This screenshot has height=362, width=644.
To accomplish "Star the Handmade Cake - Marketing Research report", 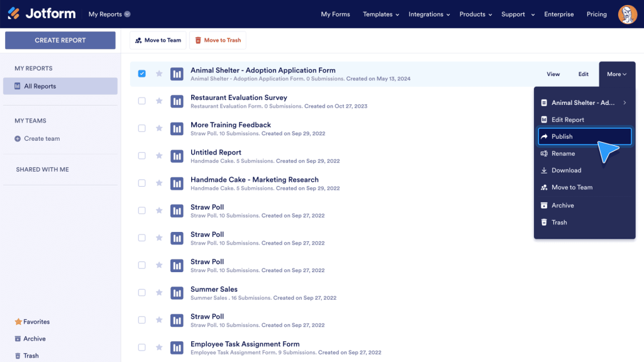I will pos(159,183).
